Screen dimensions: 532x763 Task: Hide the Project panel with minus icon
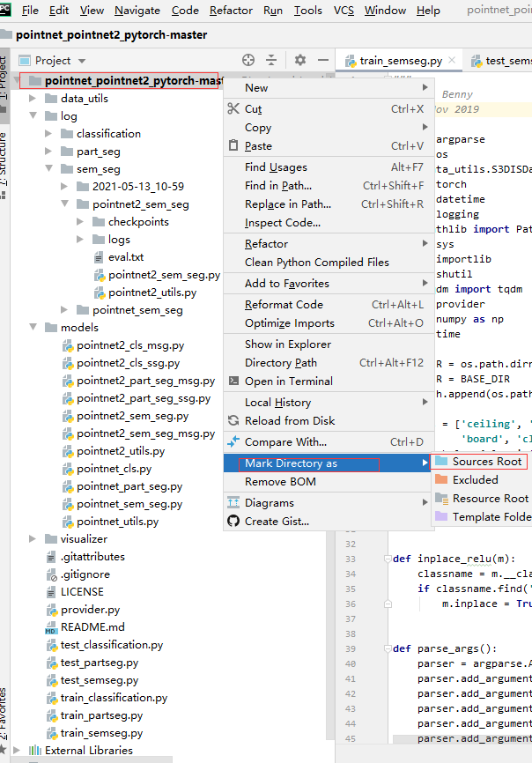point(323,60)
